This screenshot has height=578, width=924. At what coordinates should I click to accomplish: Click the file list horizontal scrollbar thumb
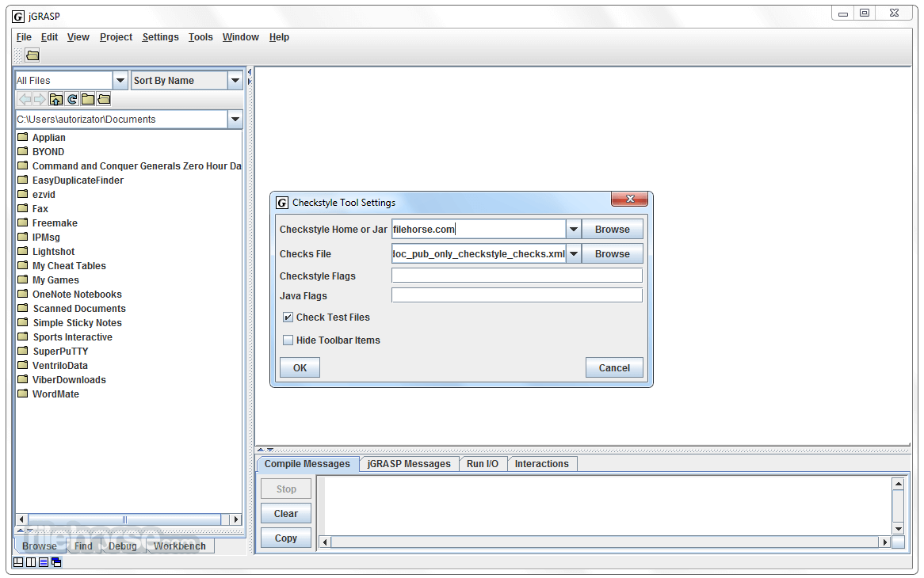[124, 519]
